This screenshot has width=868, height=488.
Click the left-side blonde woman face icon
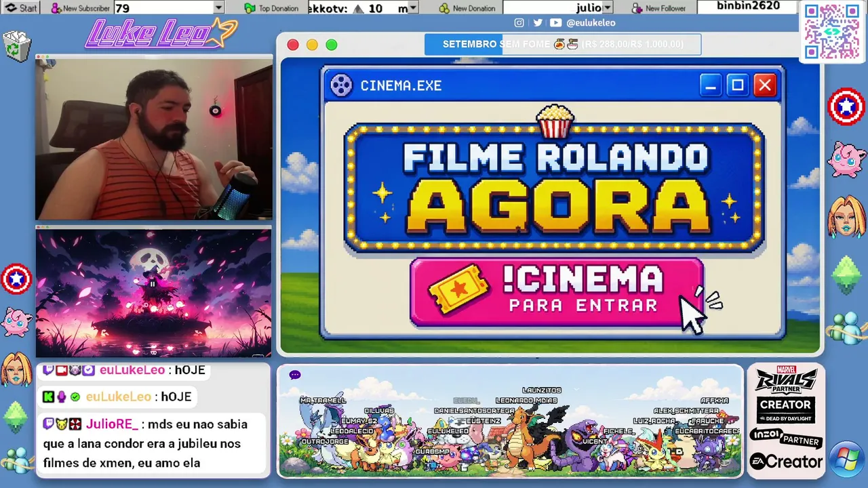click(16, 369)
